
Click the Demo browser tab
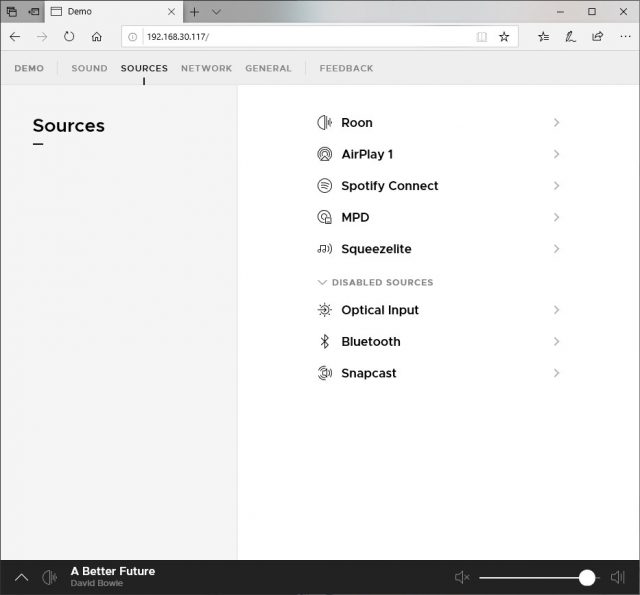pyautogui.click(x=114, y=12)
